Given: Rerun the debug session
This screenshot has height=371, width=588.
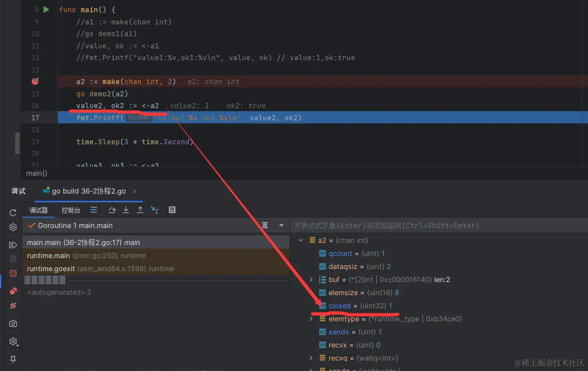Looking at the screenshot, I should click(x=13, y=213).
